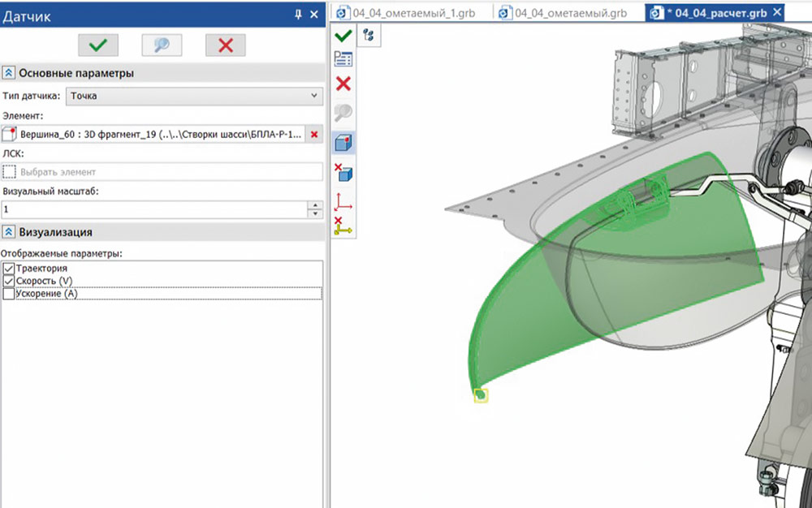Click the coordinate system axes icon in the viewport toolbar
The width and height of the screenshot is (812, 508).
[x=343, y=199]
